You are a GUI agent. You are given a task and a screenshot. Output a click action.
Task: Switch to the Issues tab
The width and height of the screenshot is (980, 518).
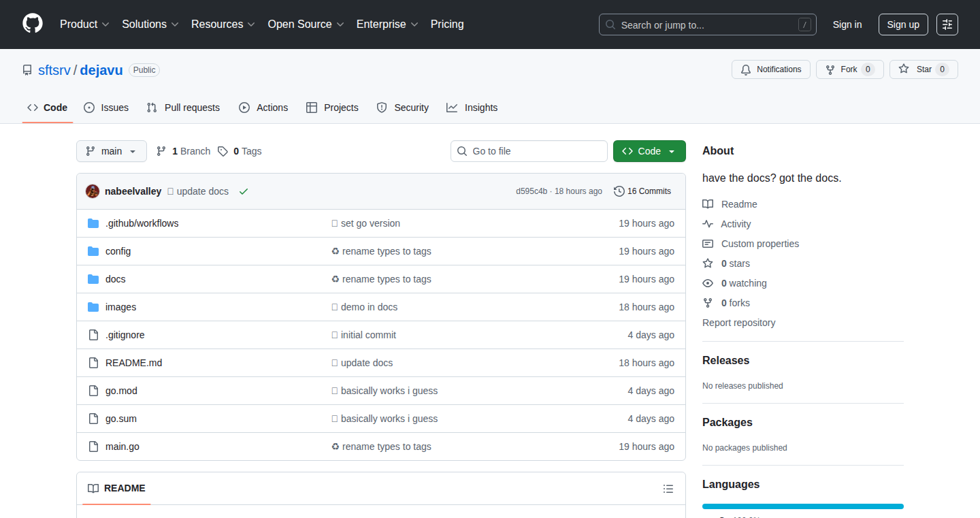(106, 108)
